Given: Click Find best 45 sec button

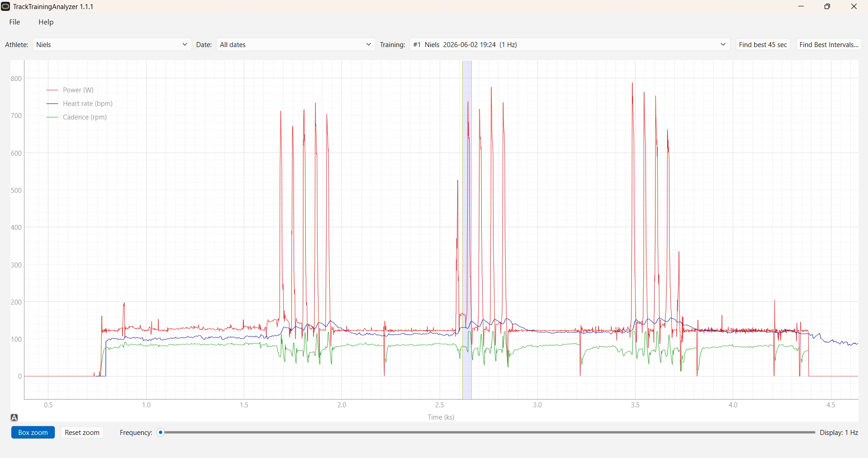Looking at the screenshot, I should tap(763, 44).
